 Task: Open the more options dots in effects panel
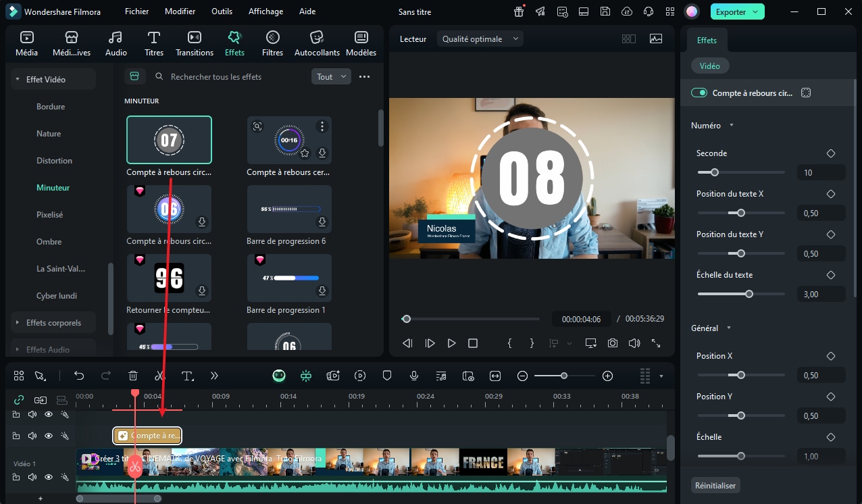(364, 77)
